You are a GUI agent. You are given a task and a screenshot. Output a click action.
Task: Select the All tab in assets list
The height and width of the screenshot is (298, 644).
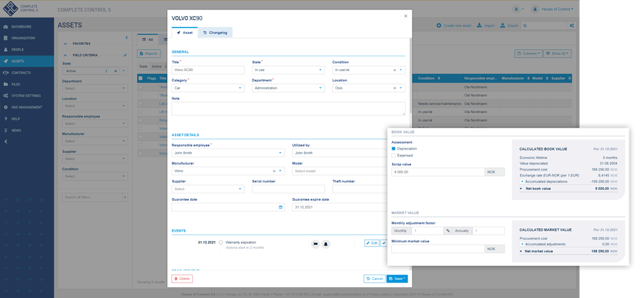pos(148,40)
